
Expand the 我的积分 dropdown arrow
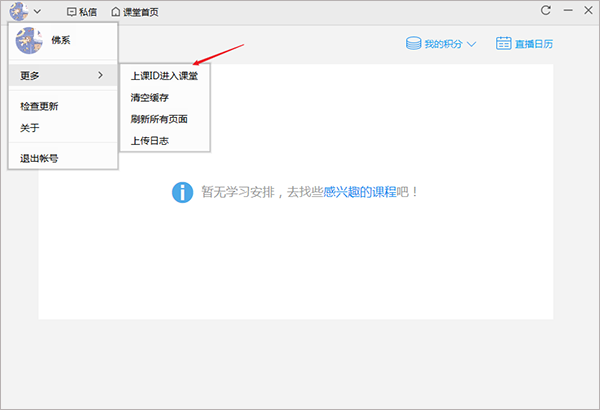(472, 44)
